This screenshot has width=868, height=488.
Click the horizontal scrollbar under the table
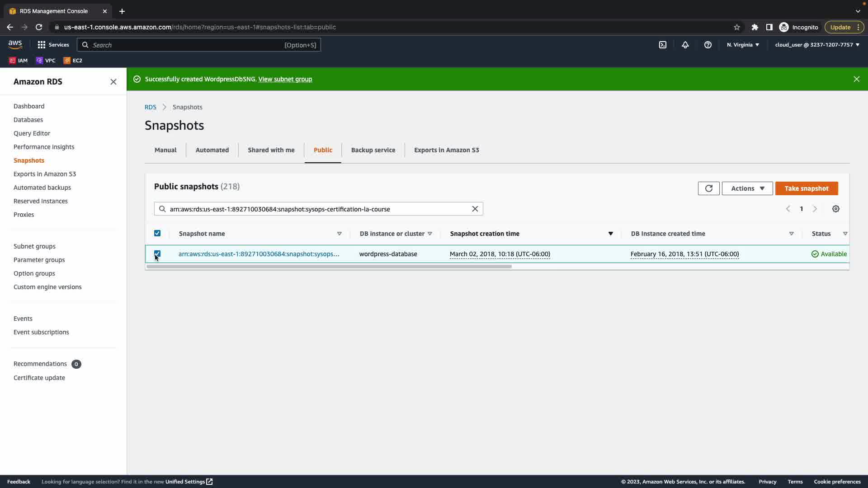pyautogui.click(x=329, y=267)
